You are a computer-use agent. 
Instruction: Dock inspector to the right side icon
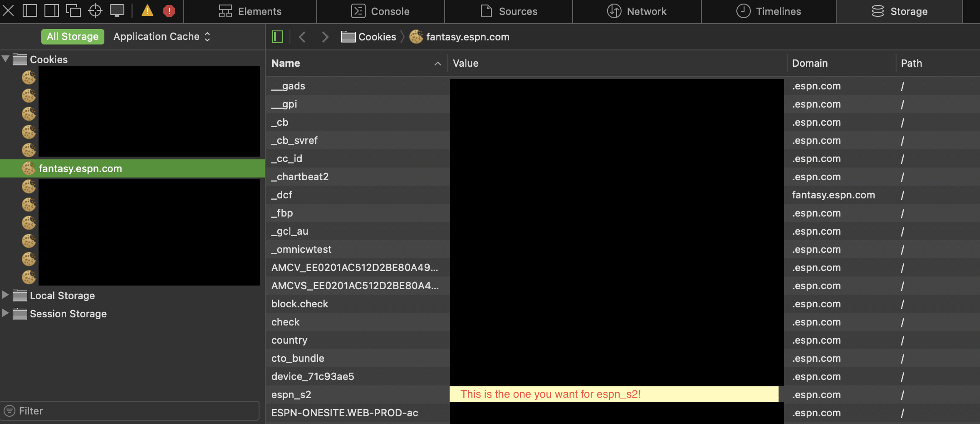click(52, 10)
